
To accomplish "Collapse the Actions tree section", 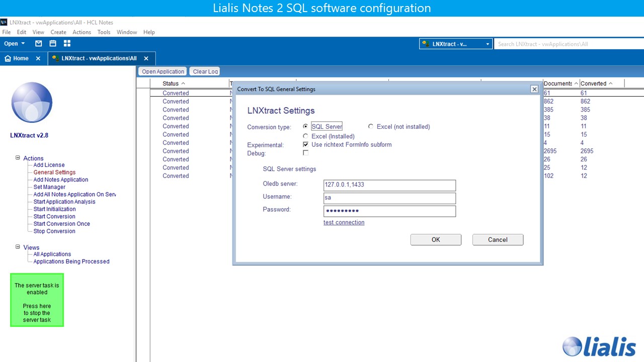I will pyautogui.click(x=18, y=158).
